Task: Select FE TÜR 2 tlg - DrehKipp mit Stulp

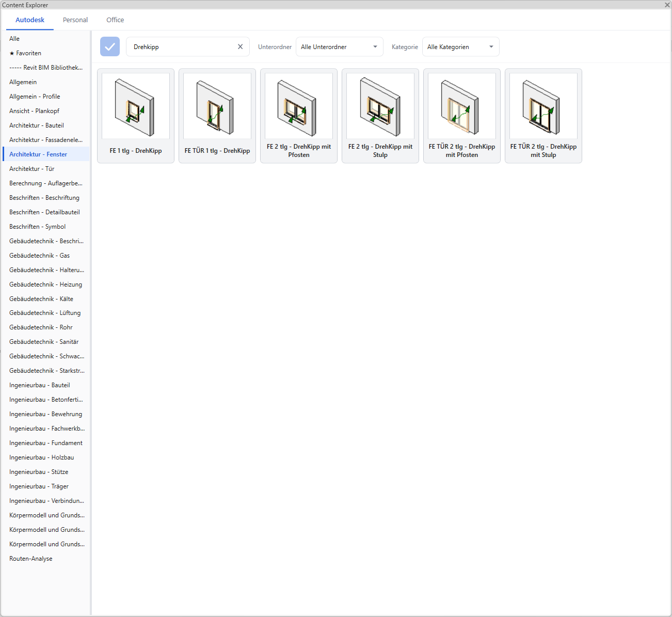Action: (543, 116)
